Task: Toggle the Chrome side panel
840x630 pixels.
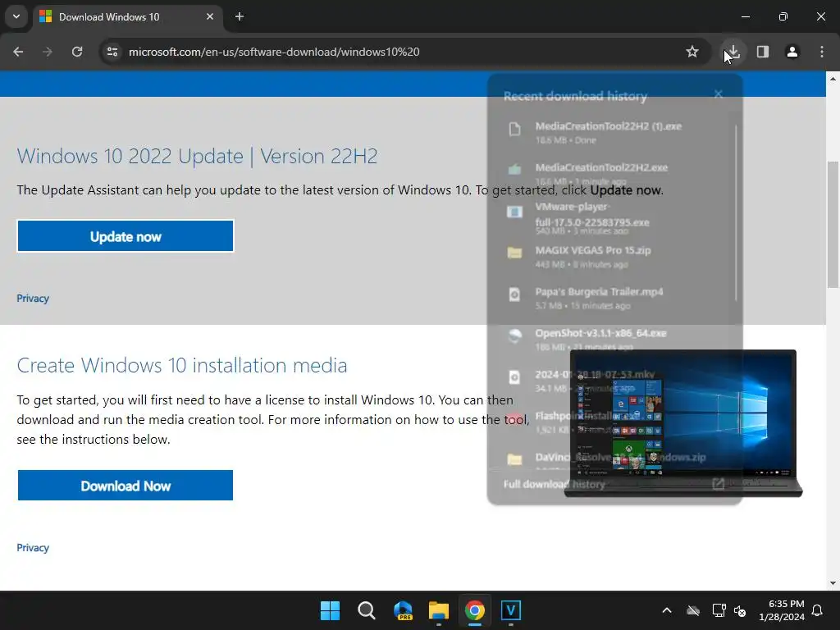Action: pyautogui.click(x=763, y=52)
